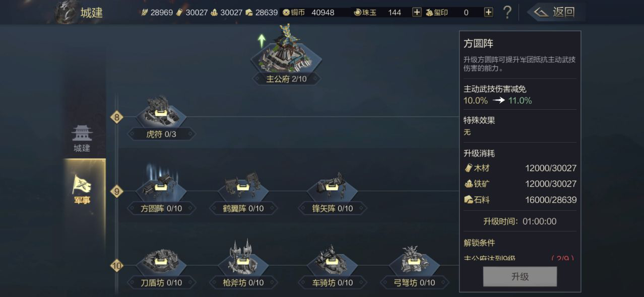Switch to the 城建 sidebar tab

click(82, 138)
